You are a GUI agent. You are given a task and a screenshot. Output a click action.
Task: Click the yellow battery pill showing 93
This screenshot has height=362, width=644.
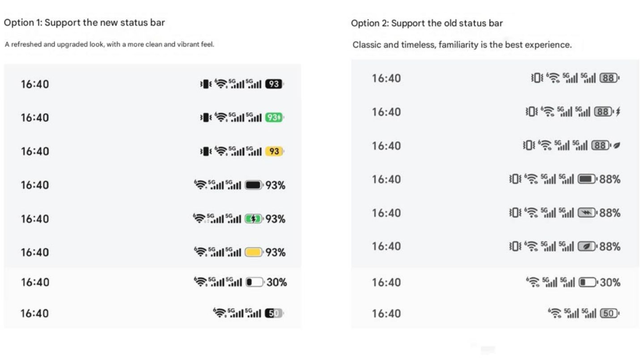274,152
